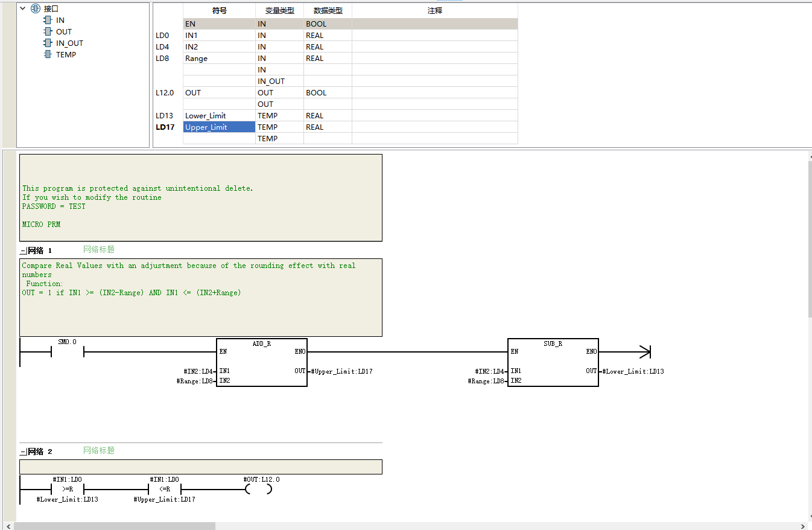Select the 接口 globe icon in the tree

click(x=35, y=8)
